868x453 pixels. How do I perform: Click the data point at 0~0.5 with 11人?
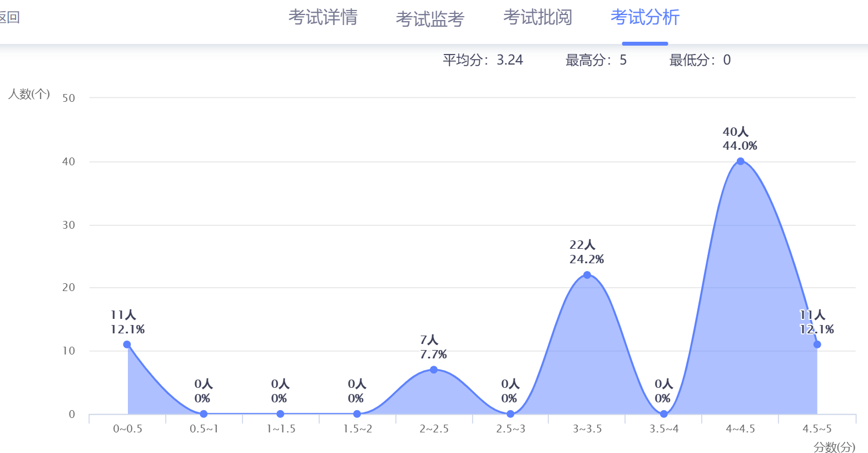coord(127,344)
